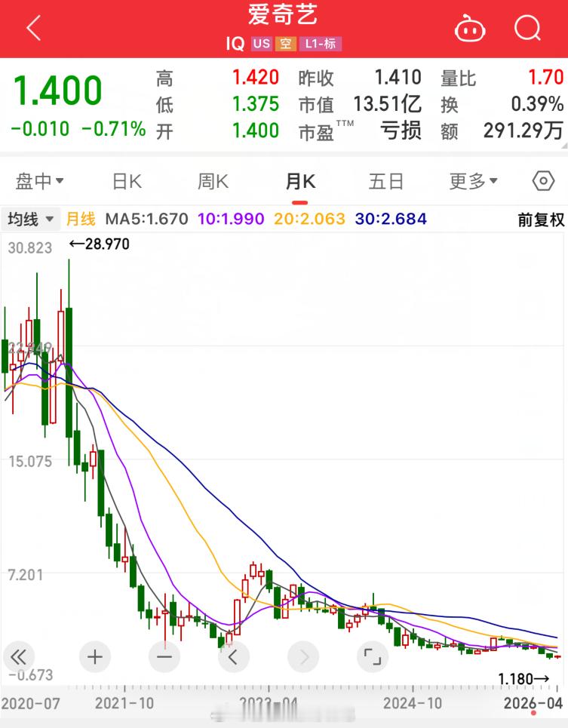Image resolution: width=568 pixels, height=728 pixels.
Task: Expand the 盘中 session dropdown
Action: pyautogui.click(x=39, y=181)
